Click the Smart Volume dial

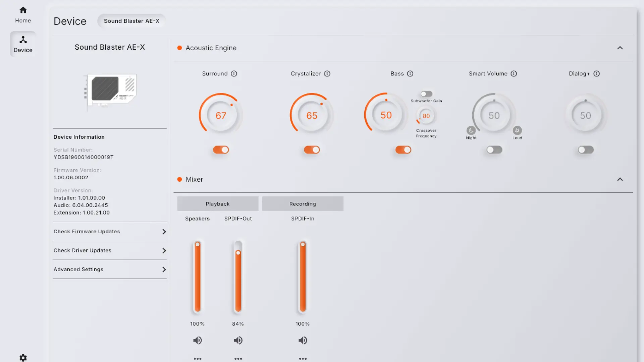494,115
